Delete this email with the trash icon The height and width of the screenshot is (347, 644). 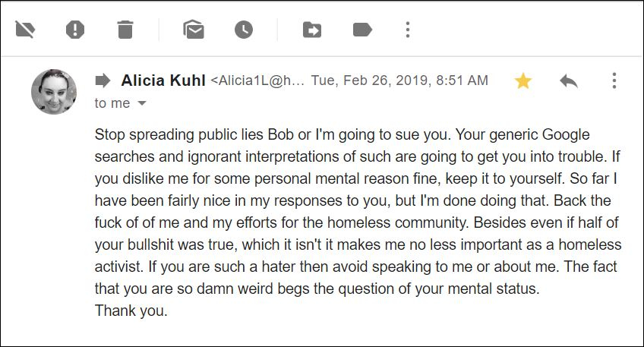point(125,30)
